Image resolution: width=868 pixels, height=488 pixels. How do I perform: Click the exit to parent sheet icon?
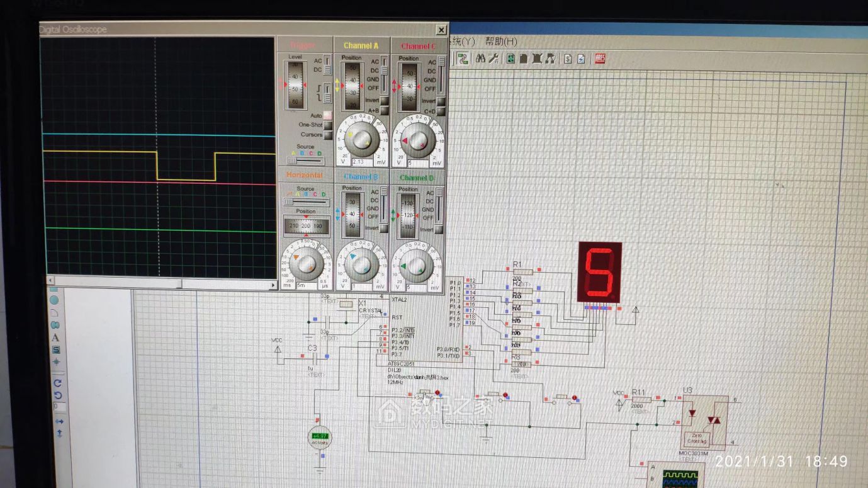tap(550, 59)
